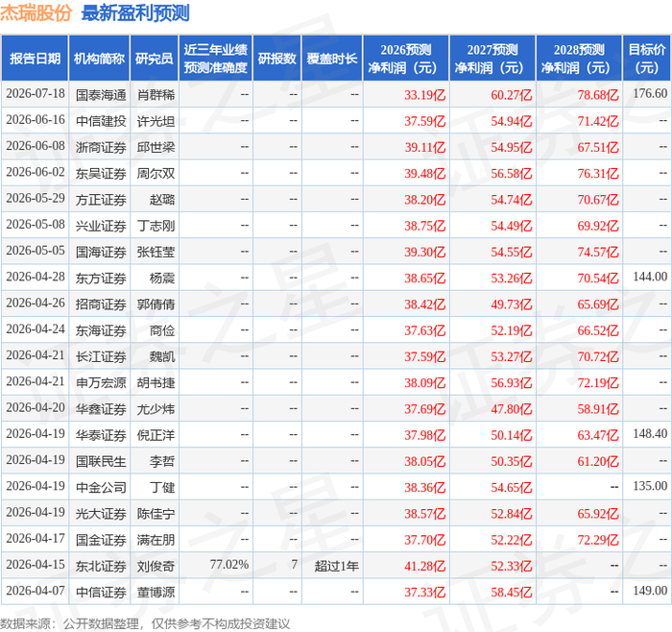
Task: Click the target price 135.00
Action: pos(650,486)
